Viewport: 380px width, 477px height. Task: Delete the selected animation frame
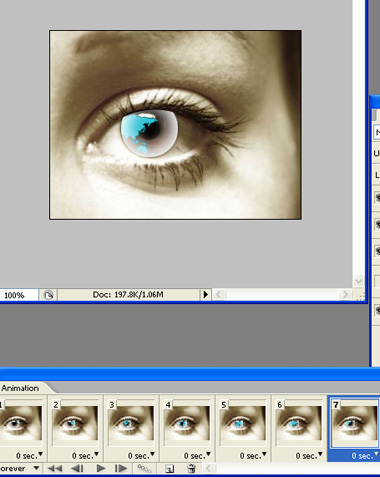(191, 468)
